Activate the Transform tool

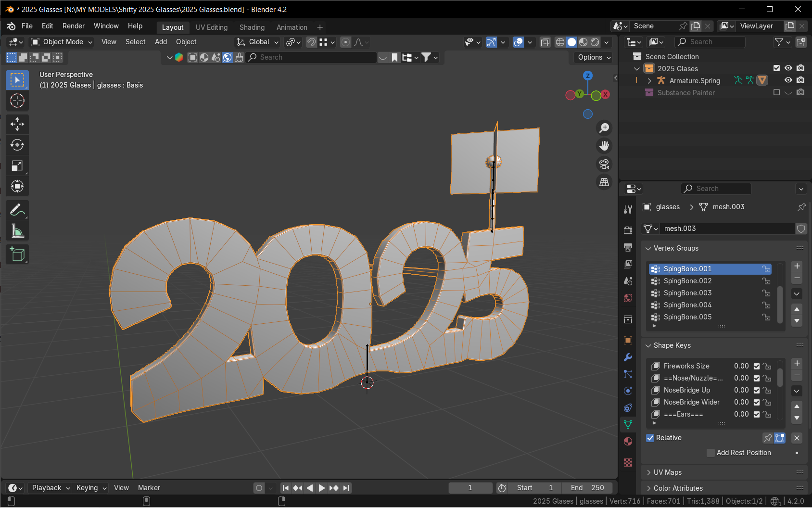click(17, 186)
